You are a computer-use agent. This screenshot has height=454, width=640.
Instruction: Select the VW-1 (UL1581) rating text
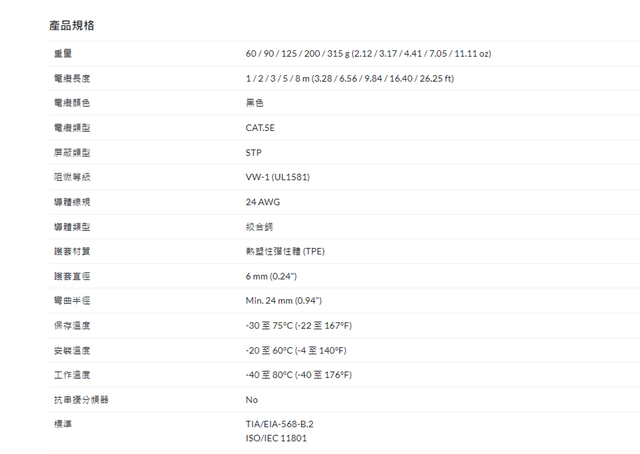coord(278,177)
